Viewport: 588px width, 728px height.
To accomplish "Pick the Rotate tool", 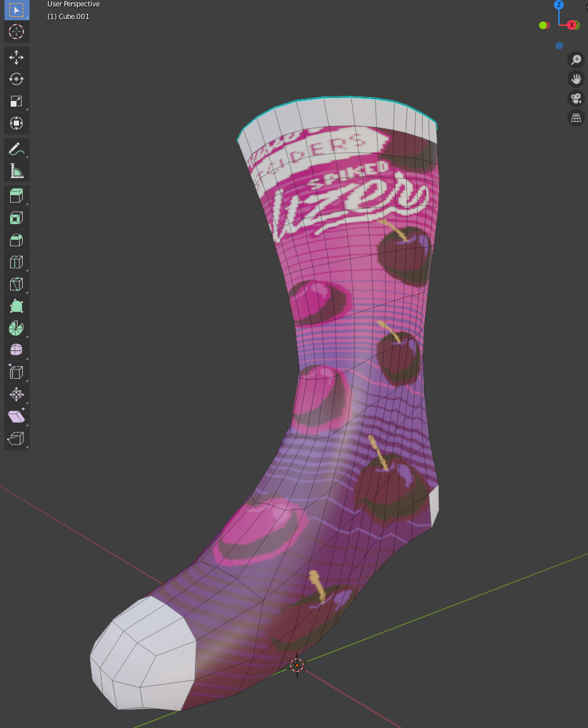I will pos(16,79).
